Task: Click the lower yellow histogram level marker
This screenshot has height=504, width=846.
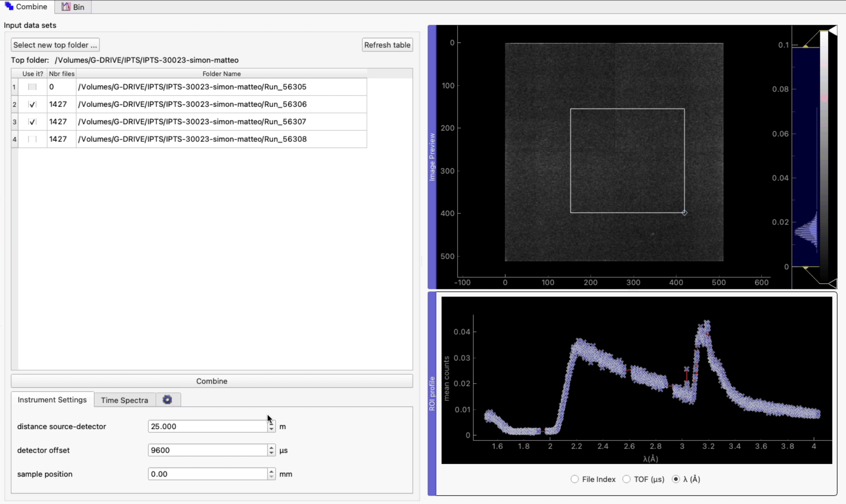Action: coord(806,267)
